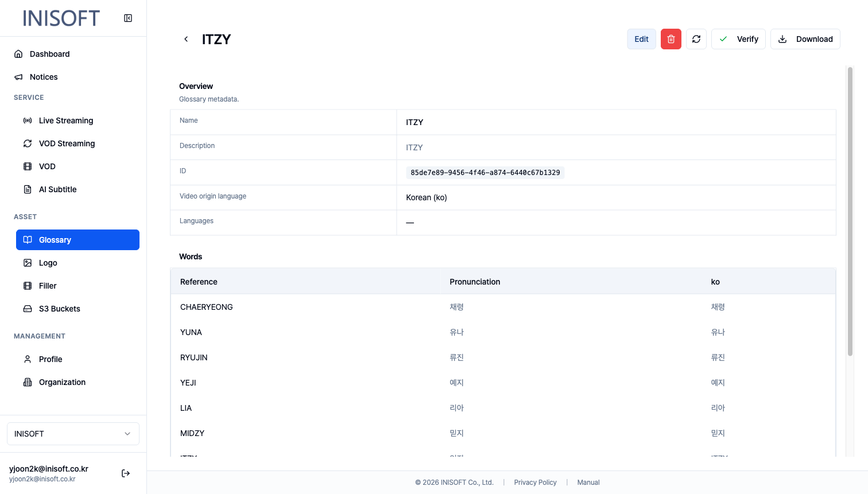This screenshot has height=494, width=868.
Task: Open the Privacy Policy link
Action: (535, 483)
